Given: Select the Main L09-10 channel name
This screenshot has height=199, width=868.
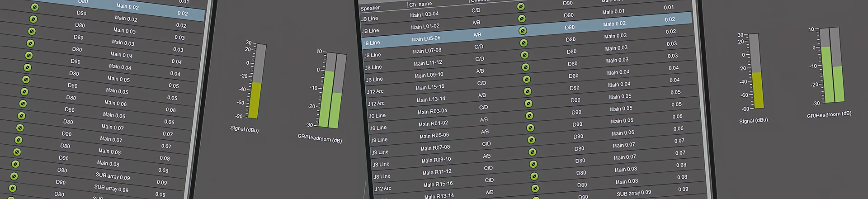Looking at the screenshot, I should 429,75.
